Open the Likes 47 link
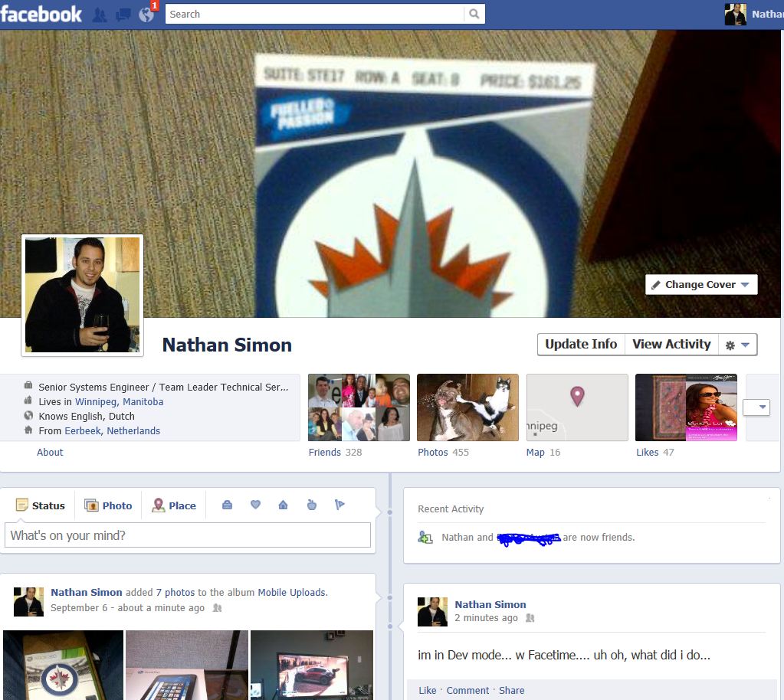This screenshot has height=700, width=784. tap(655, 452)
